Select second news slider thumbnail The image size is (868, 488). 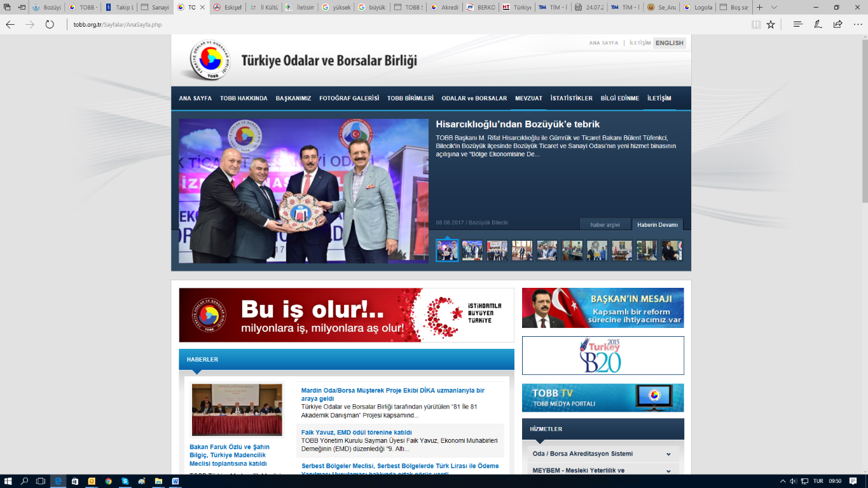pos(472,250)
